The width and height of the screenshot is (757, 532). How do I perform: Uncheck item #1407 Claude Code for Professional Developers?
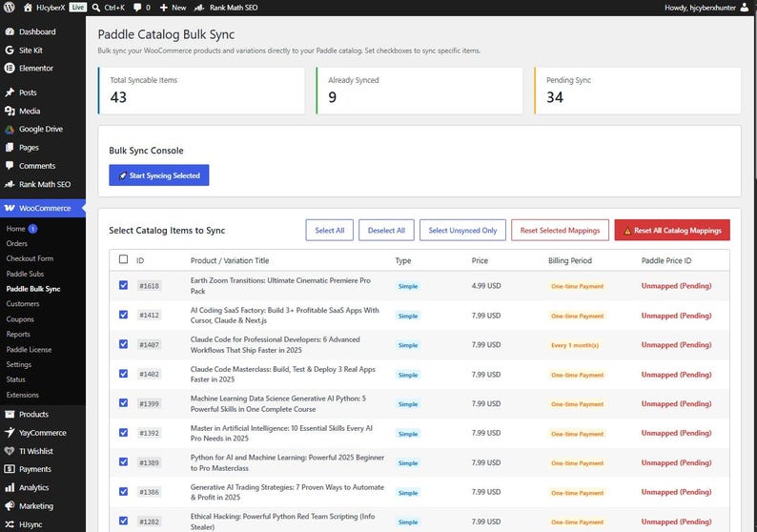pyautogui.click(x=124, y=344)
